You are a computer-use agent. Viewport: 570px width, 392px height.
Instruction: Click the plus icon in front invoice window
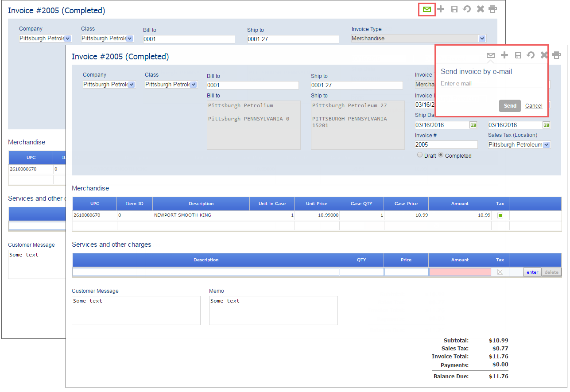coord(504,55)
